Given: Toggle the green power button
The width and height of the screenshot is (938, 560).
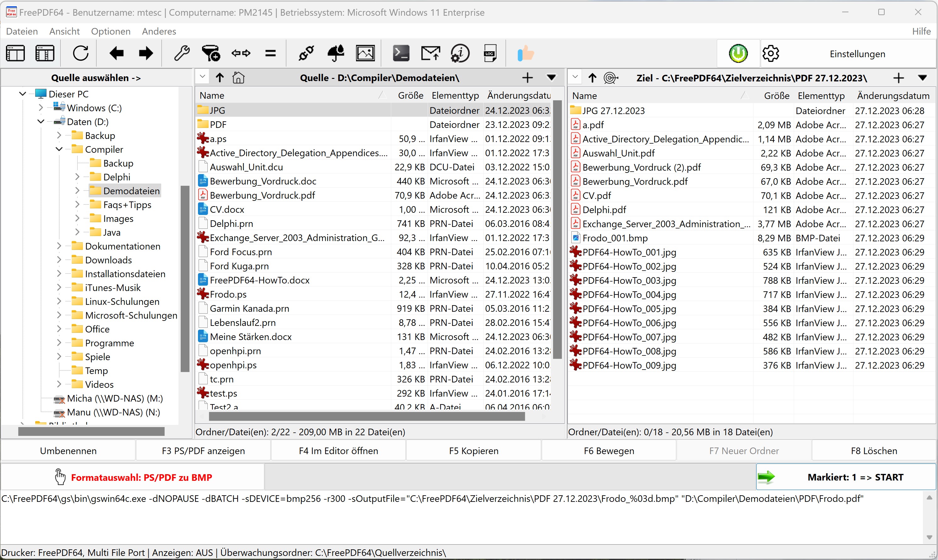Looking at the screenshot, I should pyautogui.click(x=738, y=53).
